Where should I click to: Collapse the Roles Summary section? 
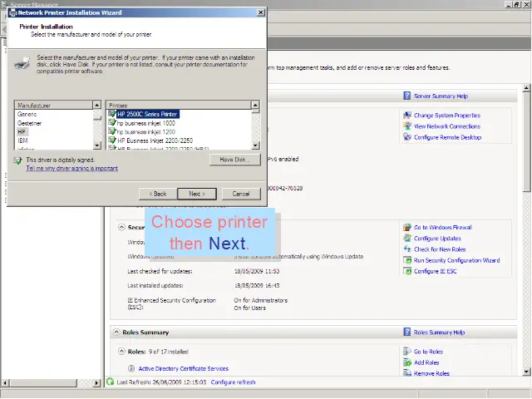click(x=116, y=332)
